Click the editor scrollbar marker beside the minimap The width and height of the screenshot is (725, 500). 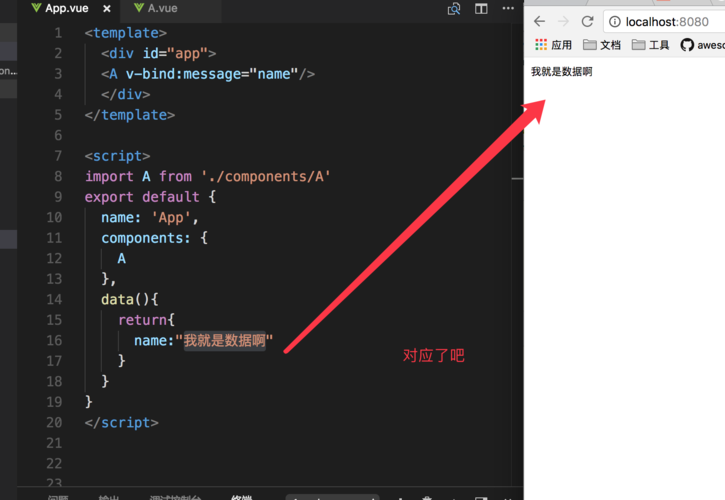pyautogui.click(x=517, y=178)
